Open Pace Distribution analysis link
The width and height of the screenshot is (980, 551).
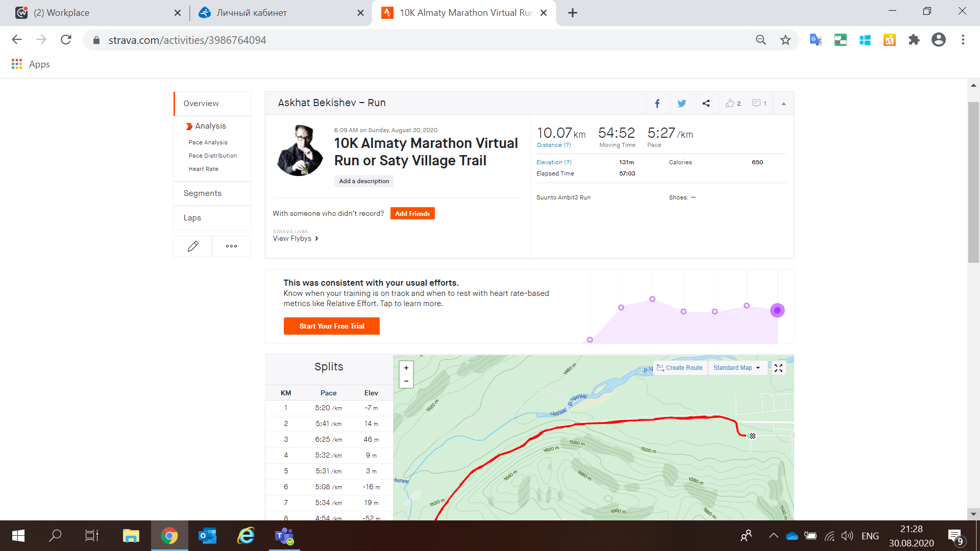(213, 156)
